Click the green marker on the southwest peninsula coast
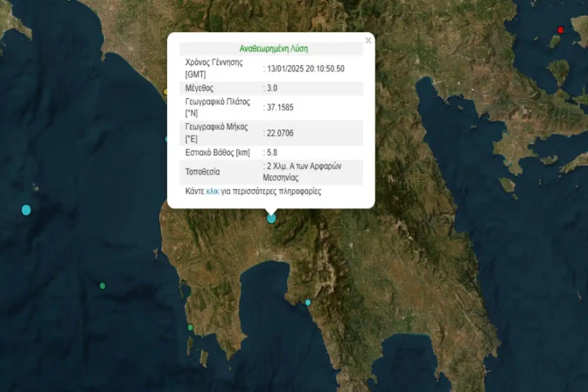 point(190,327)
